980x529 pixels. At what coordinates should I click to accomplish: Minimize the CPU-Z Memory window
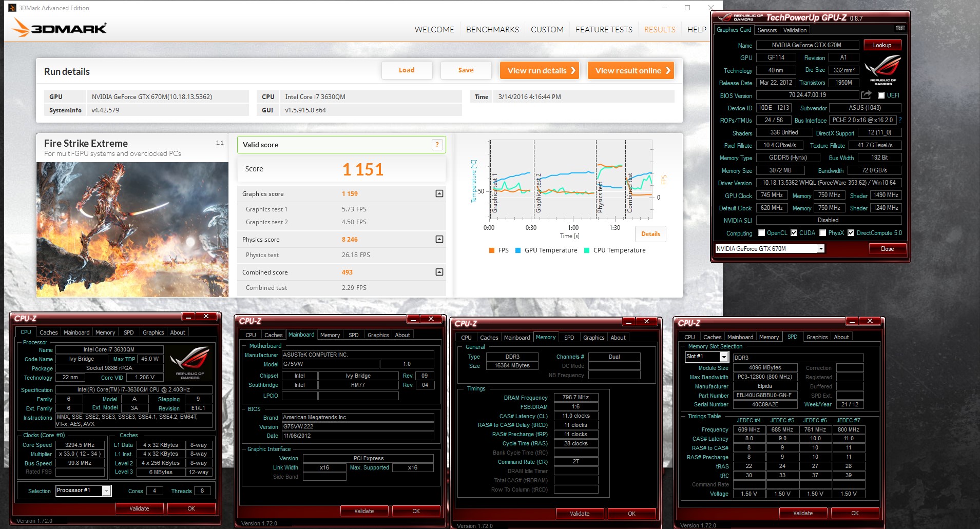tap(629, 322)
